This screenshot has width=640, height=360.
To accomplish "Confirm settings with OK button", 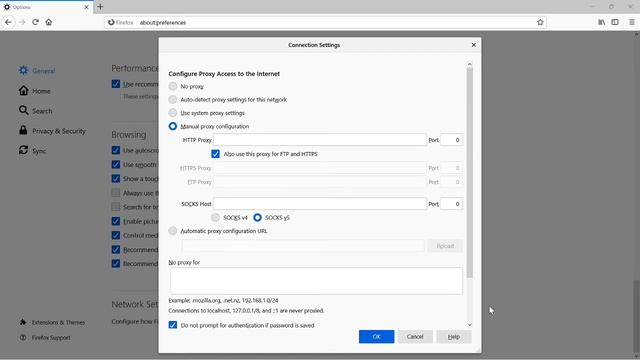I will pos(376,337).
